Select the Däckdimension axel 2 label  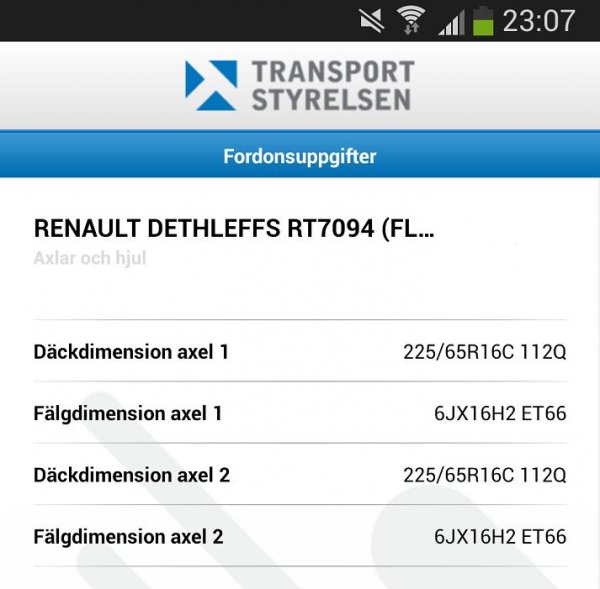(132, 475)
